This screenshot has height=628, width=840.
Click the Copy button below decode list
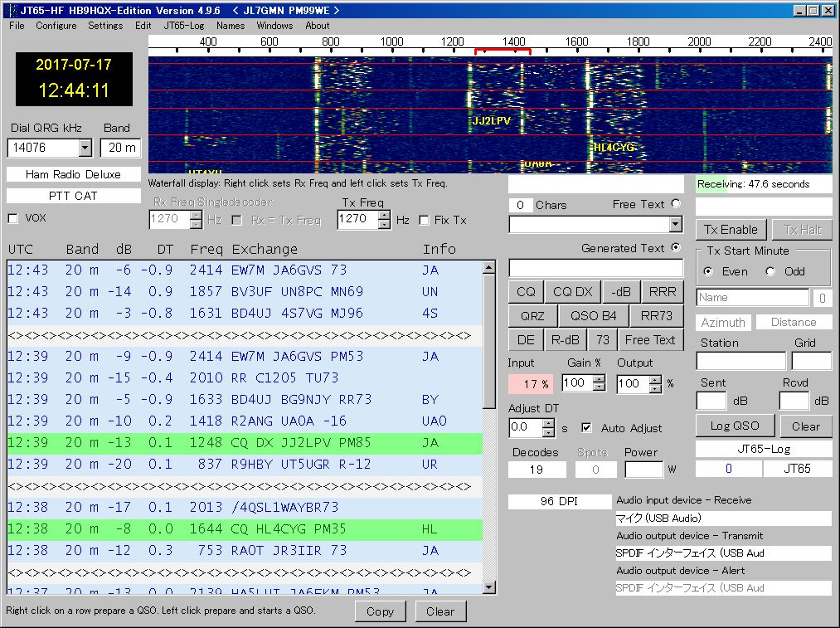pyautogui.click(x=381, y=611)
